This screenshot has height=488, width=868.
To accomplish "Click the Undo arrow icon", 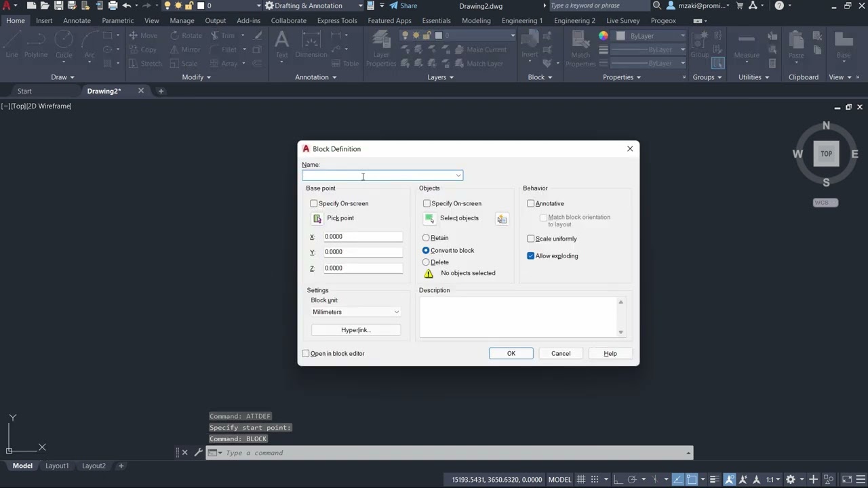I will (126, 5).
